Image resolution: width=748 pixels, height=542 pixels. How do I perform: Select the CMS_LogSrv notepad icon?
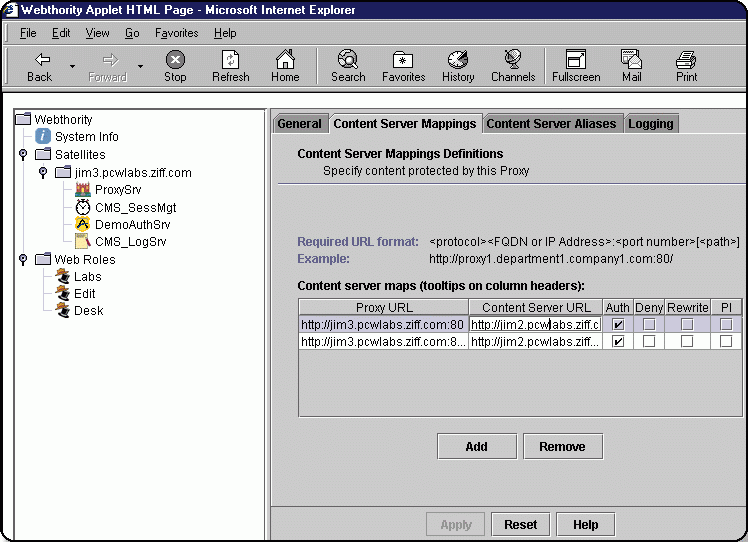[x=83, y=241]
